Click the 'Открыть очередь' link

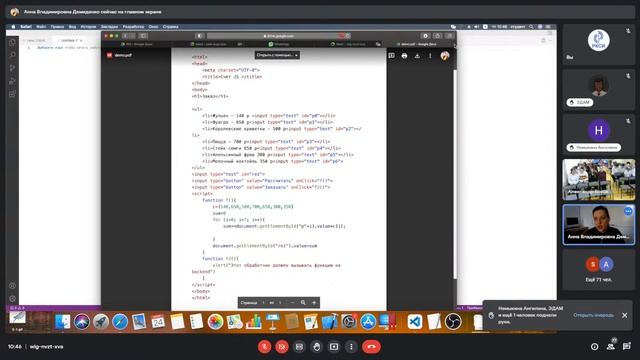(593, 315)
